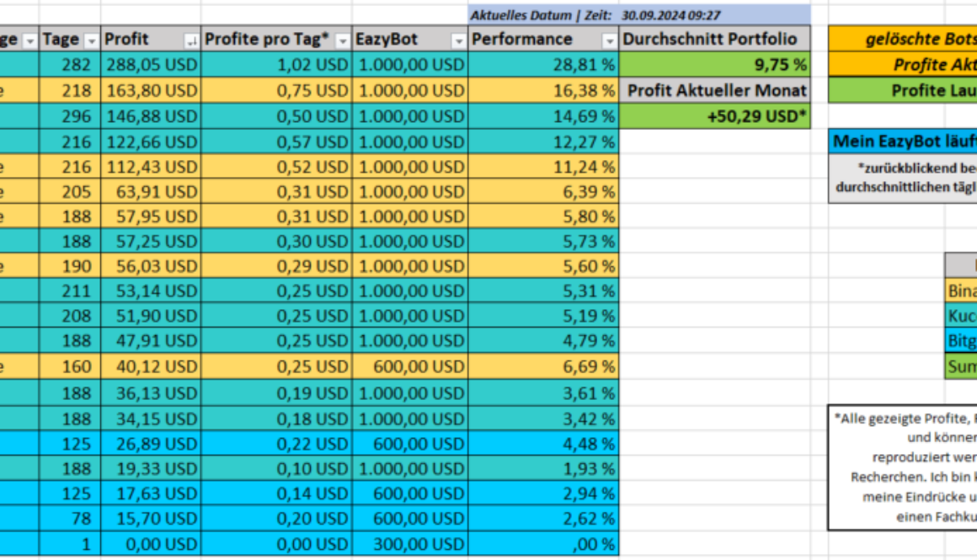
Task: Click the 112,43 USD profit cell
Action: tap(151, 167)
